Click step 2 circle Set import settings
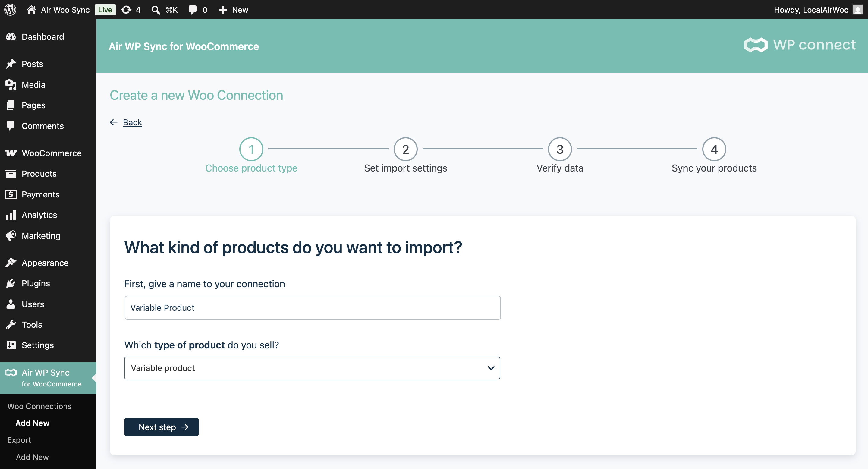Screen dimensions: 868x469 coord(405,149)
